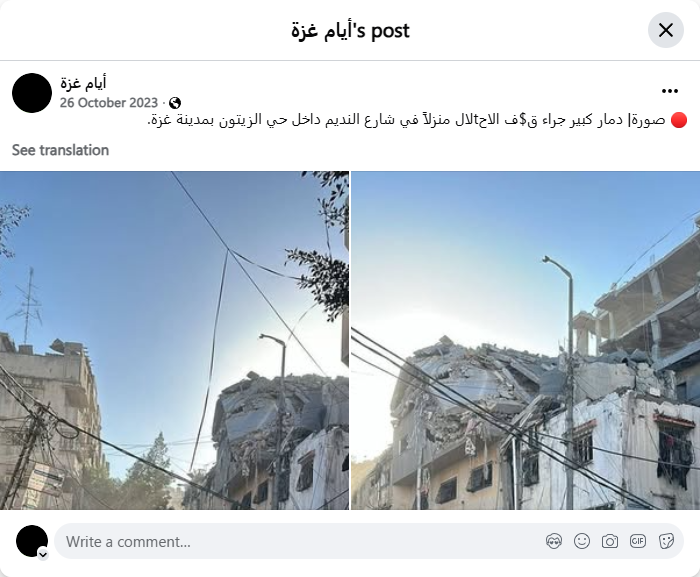700x577 pixels.
Task: Open the sticker picker icon
Action: pos(666,541)
